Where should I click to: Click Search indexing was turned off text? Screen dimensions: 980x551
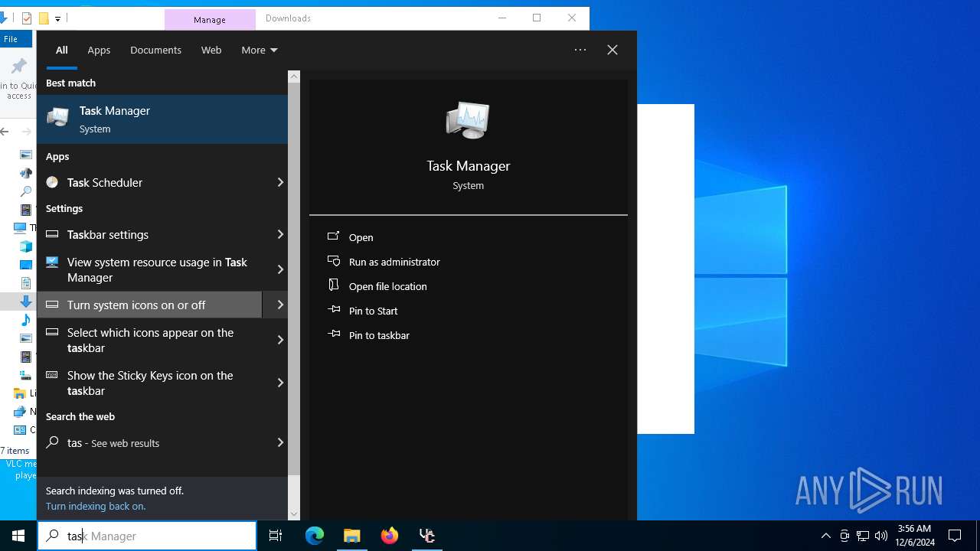click(x=115, y=491)
